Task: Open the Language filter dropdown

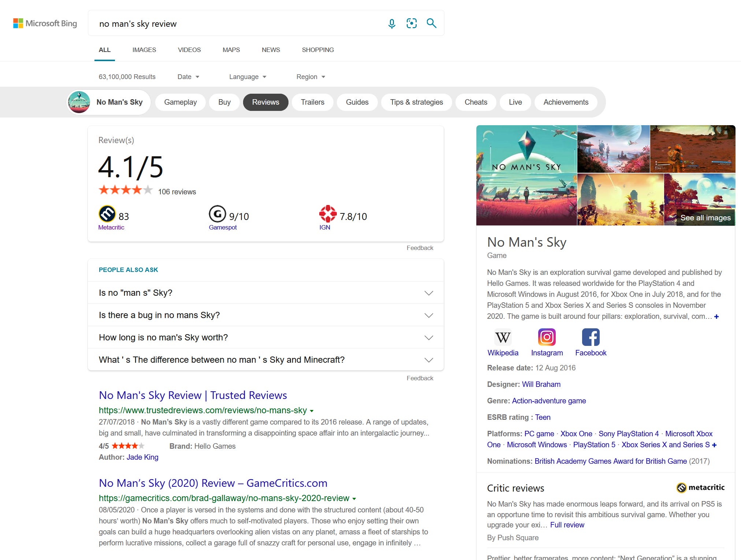Action: coord(247,77)
